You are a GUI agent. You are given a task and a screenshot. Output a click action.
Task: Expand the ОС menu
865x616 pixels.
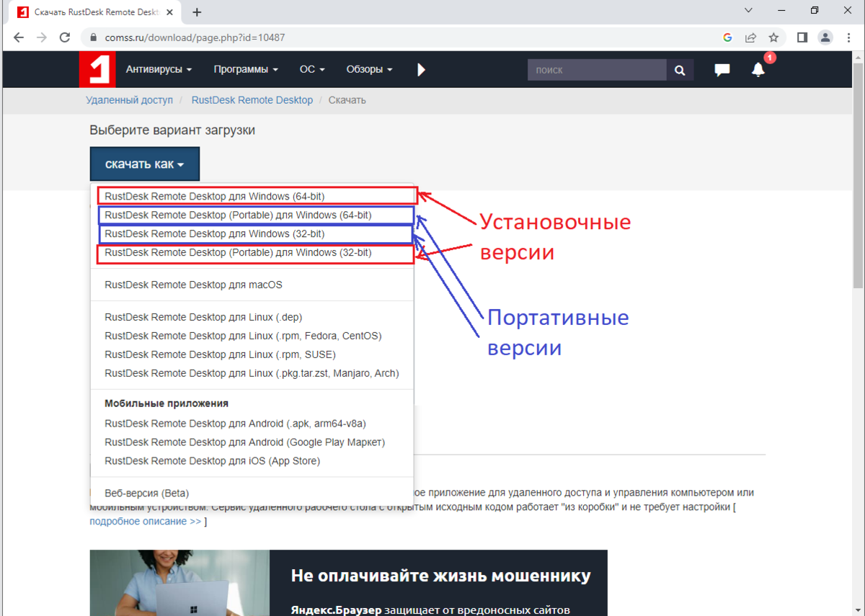click(312, 70)
